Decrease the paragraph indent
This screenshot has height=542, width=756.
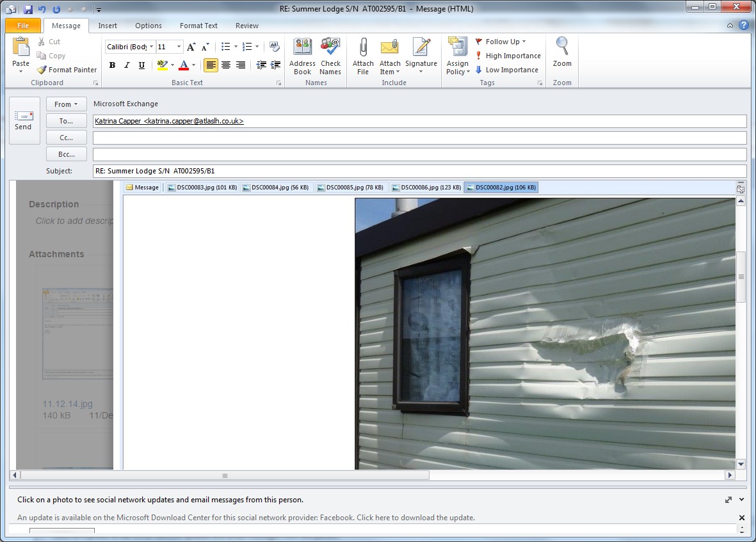point(261,65)
